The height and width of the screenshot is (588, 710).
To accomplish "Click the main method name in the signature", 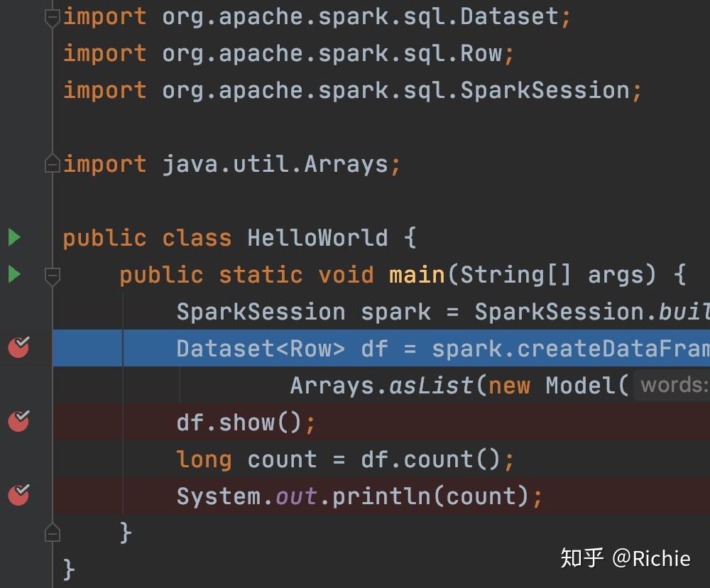I will pos(417,274).
